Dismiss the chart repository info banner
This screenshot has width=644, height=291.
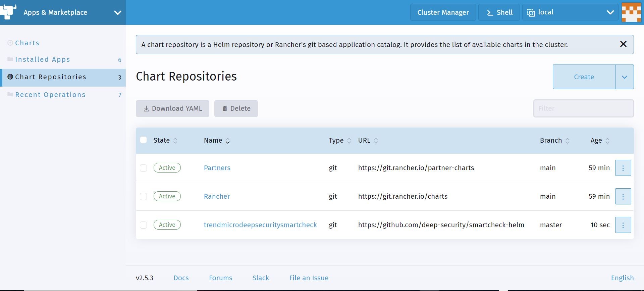[623, 44]
